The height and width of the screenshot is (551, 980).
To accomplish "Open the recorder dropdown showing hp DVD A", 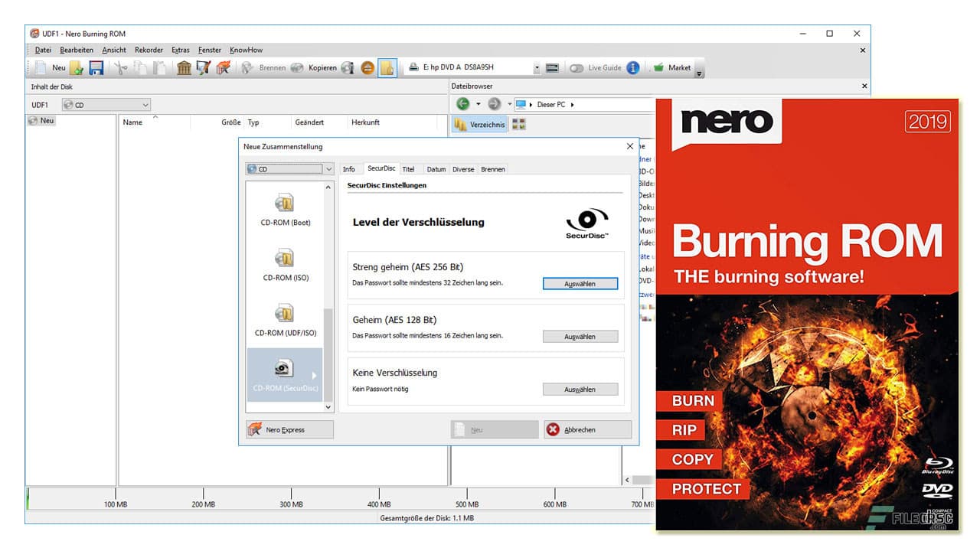I will tap(538, 67).
